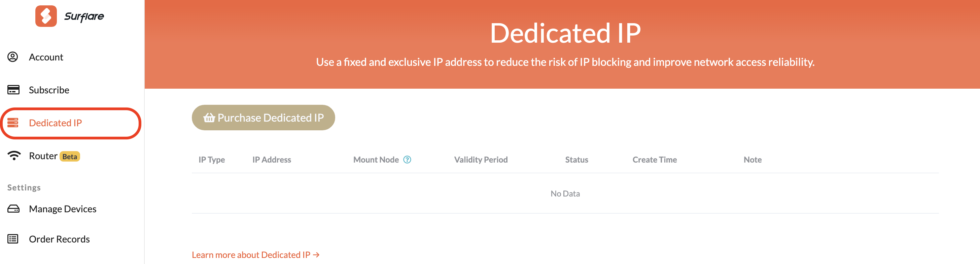Open Manage Devices settings

63,209
